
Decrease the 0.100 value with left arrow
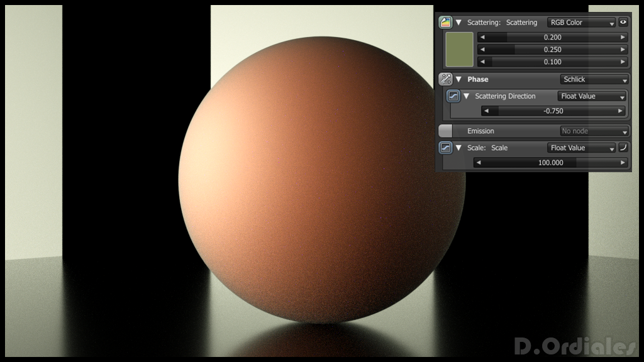coord(482,62)
